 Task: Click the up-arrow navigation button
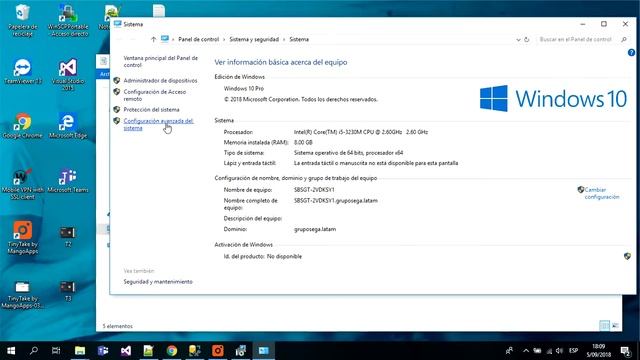click(153, 40)
